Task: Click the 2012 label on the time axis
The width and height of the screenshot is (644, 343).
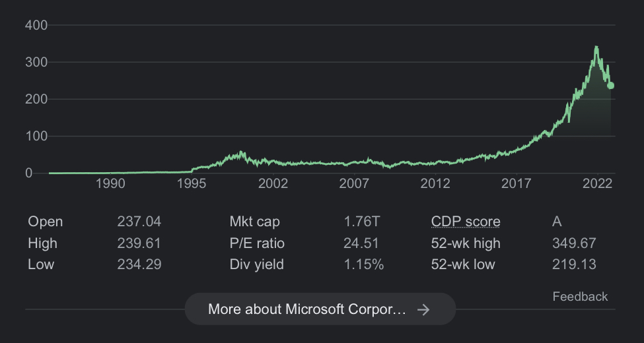Action: (x=435, y=183)
